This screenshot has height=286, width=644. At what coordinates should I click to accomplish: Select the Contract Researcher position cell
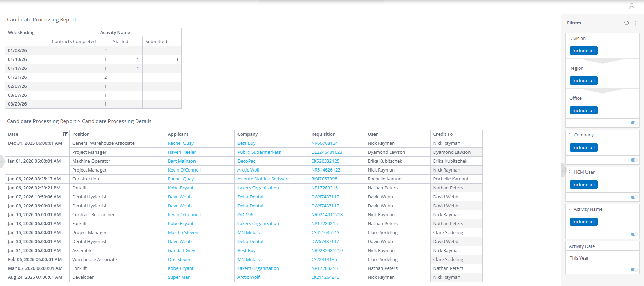[x=117, y=214]
